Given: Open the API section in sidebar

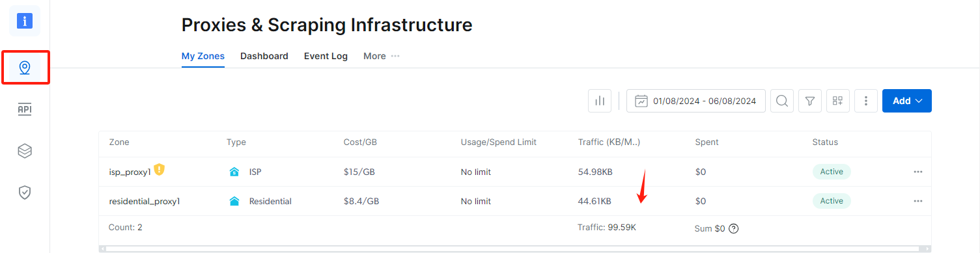Looking at the screenshot, I should tap(25, 109).
